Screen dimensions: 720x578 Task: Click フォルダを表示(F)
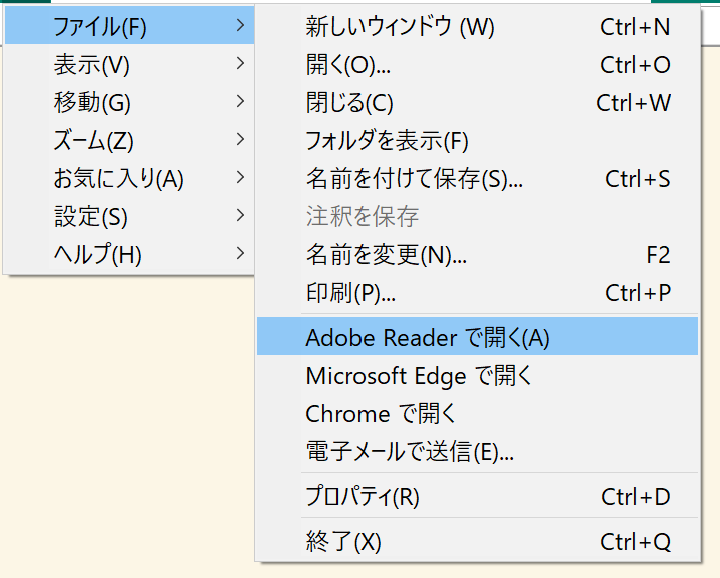point(478,140)
